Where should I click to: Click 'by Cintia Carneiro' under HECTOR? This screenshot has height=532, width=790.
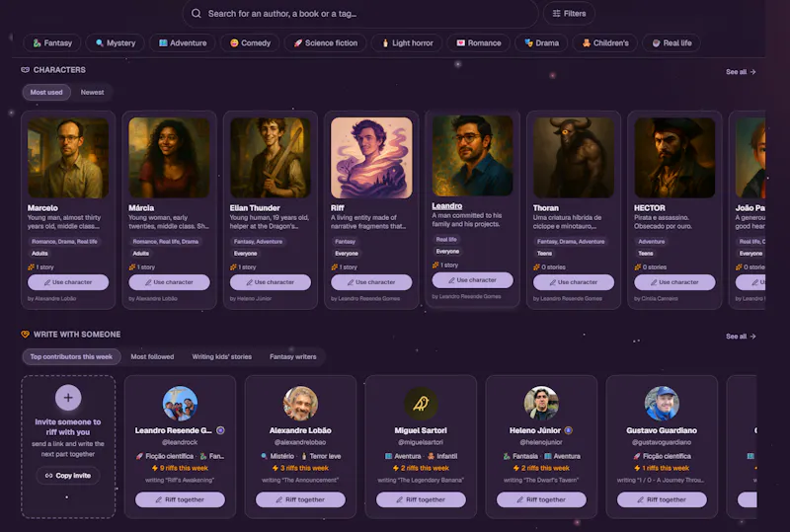[656, 299]
